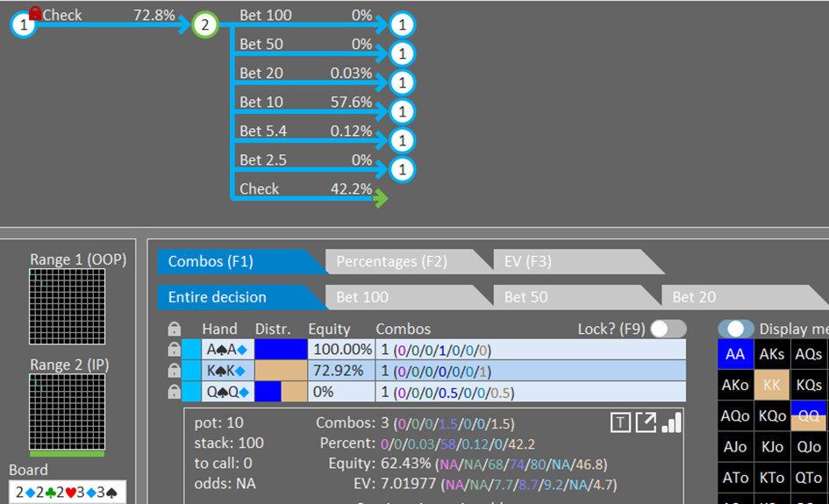Screen dimensions: 829x504
Task: Open the text view T icon
Action: [x=620, y=422]
